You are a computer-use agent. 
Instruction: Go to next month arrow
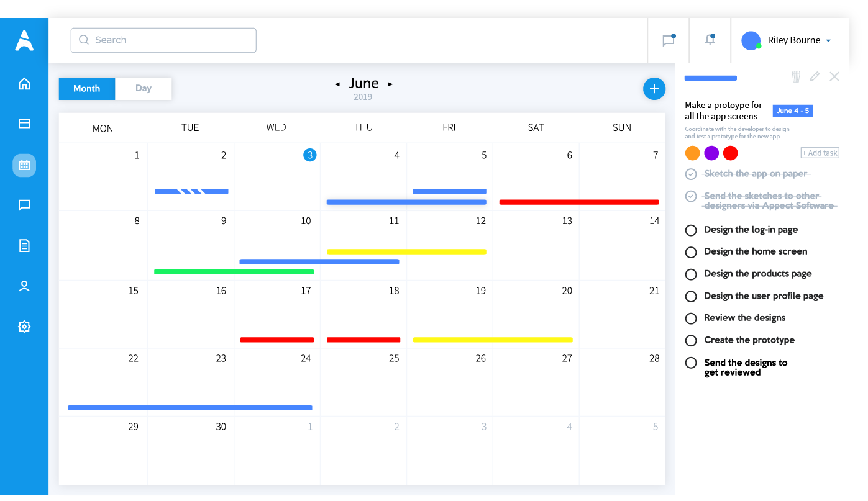(390, 84)
